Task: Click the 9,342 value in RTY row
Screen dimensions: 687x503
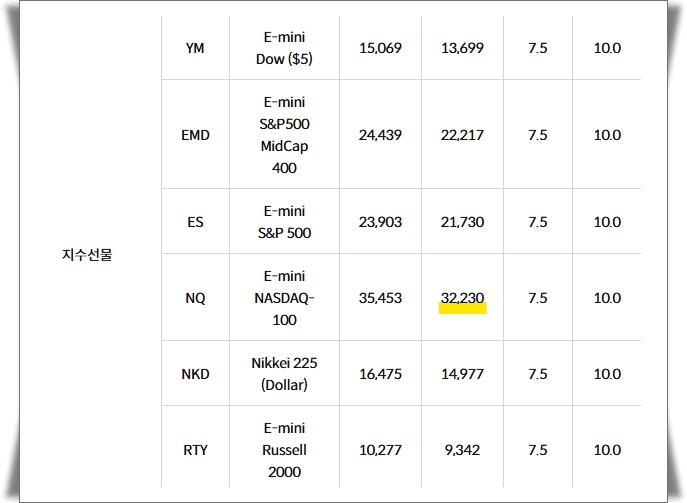Action: [462, 450]
